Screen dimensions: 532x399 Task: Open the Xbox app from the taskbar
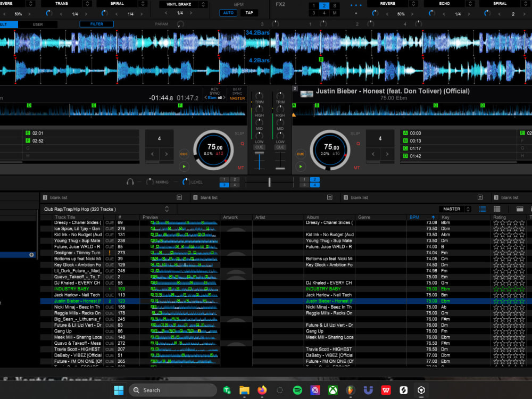point(333,390)
